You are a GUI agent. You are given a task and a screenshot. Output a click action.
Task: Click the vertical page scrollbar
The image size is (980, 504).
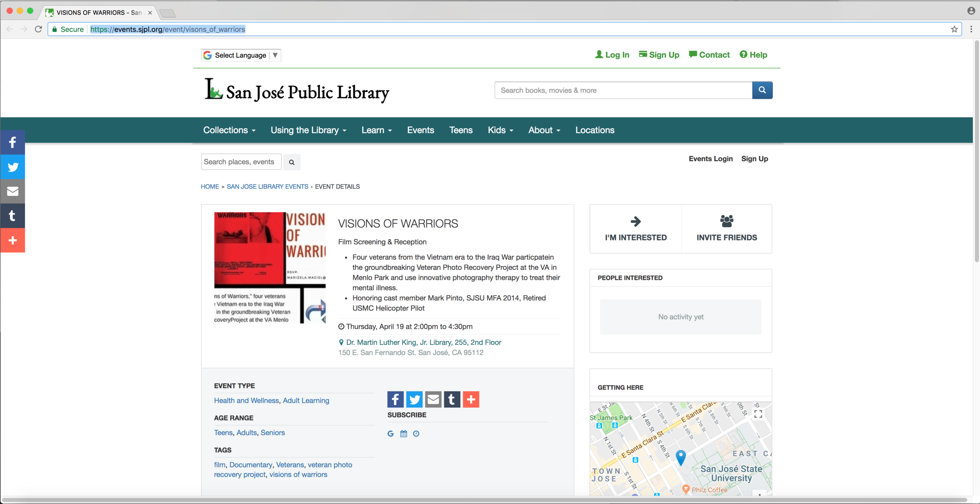click(976, 151)
